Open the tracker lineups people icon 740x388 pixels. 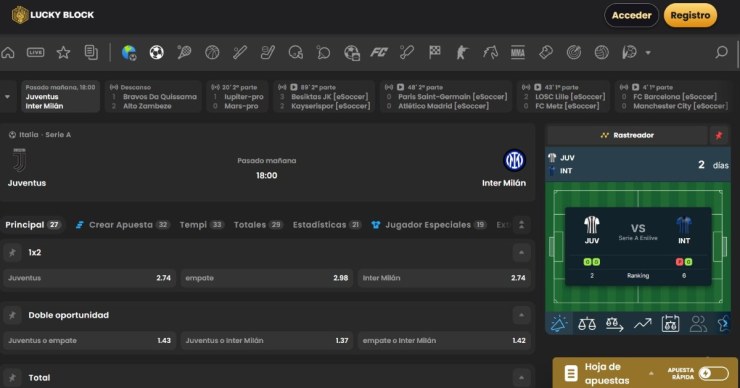point(698,324)
